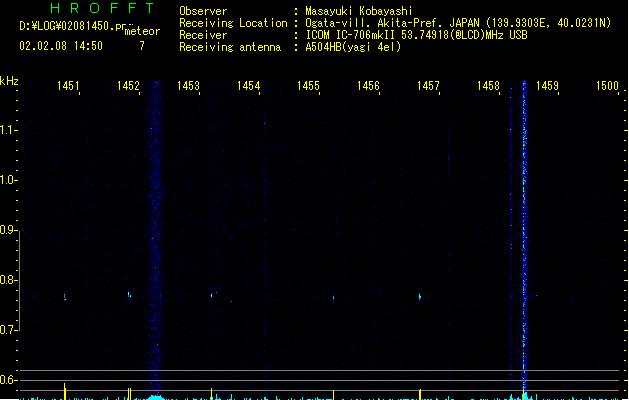Click the yellow detection bar between 1455 and 1456

coord(333,394)
